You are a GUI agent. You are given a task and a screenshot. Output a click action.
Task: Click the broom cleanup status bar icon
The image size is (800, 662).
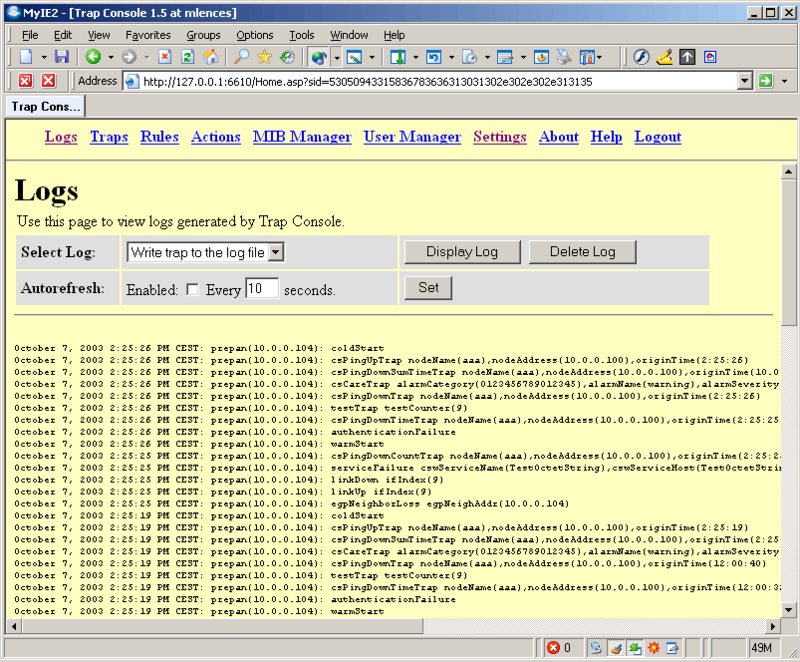coord(616,648)
